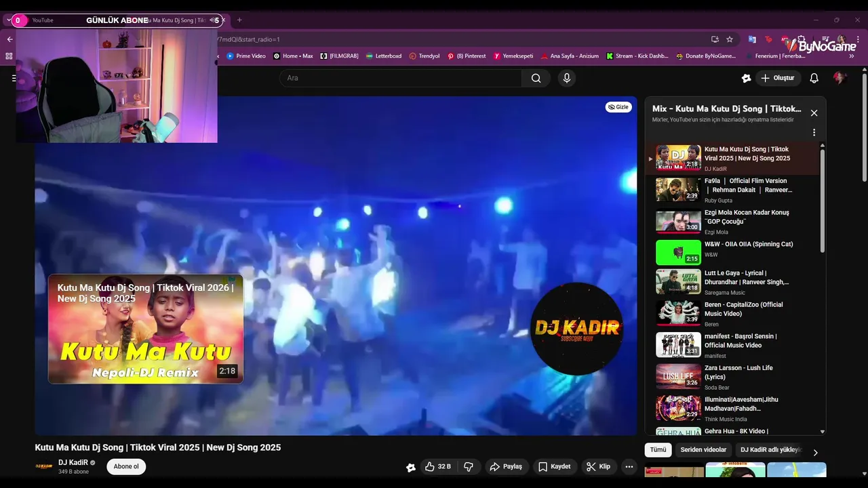Select current Kutu Ma Kutu playlist item
The image size is (868, 488).
point(732,159)
